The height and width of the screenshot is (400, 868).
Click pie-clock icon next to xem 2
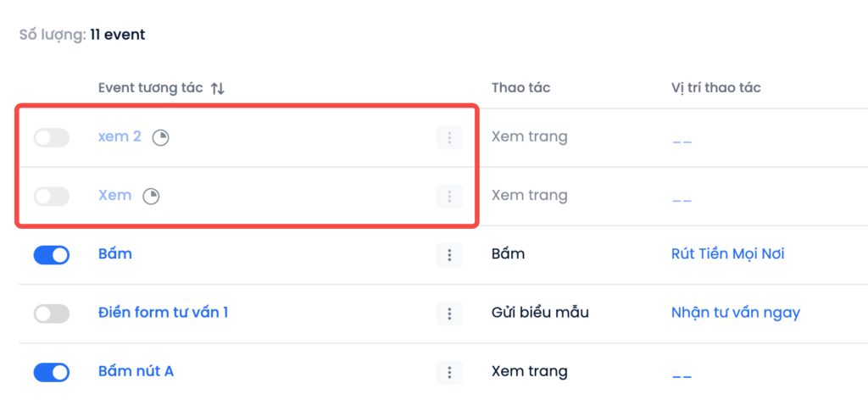click(160, 138)
